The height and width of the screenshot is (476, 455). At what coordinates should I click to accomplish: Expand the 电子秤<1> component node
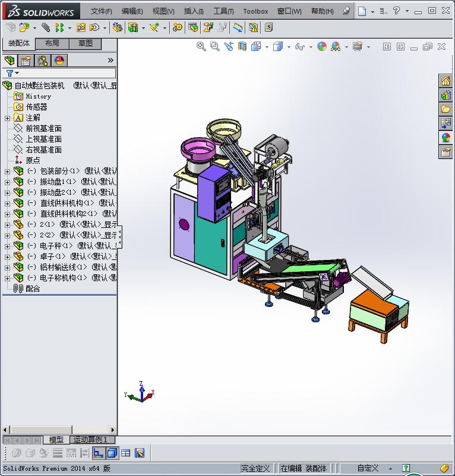click(7, 246)
